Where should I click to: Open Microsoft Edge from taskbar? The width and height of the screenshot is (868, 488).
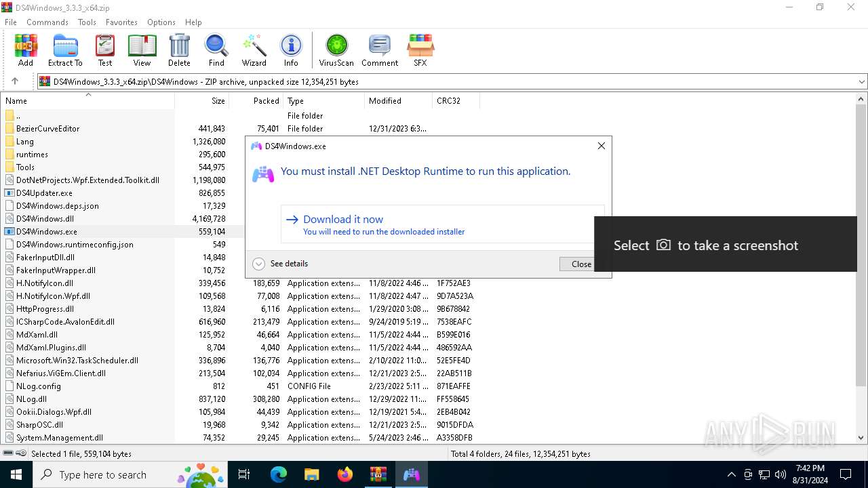tap(279, 474)
